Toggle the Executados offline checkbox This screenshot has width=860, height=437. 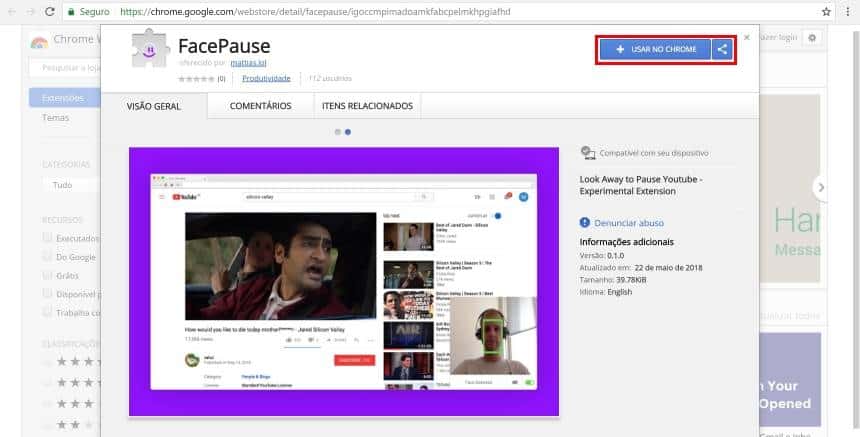tap(47, 238)
